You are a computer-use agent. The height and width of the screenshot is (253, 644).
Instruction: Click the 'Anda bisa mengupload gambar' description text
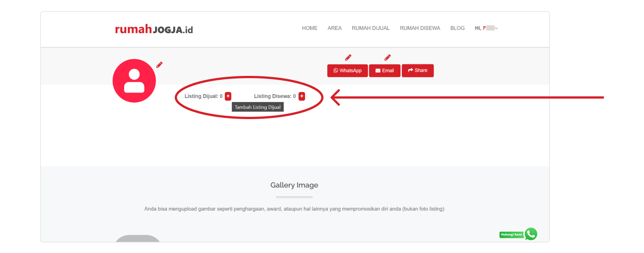click(x=294, y=209)
